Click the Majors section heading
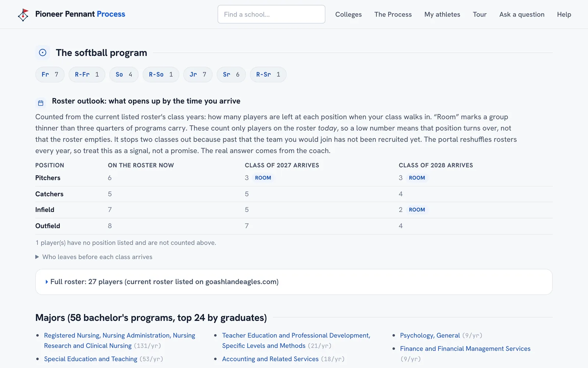 click(x=151, y=318)
